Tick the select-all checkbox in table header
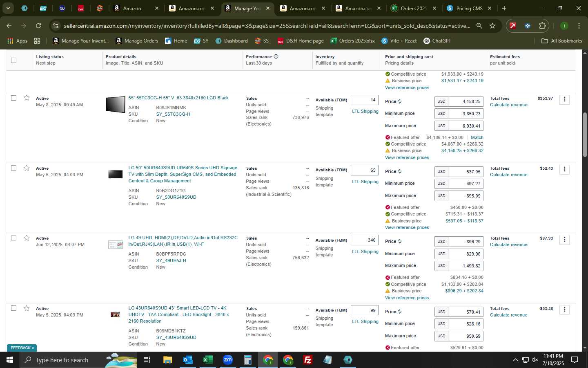Viewport: 588px width, 368px height. coord(13,60)
